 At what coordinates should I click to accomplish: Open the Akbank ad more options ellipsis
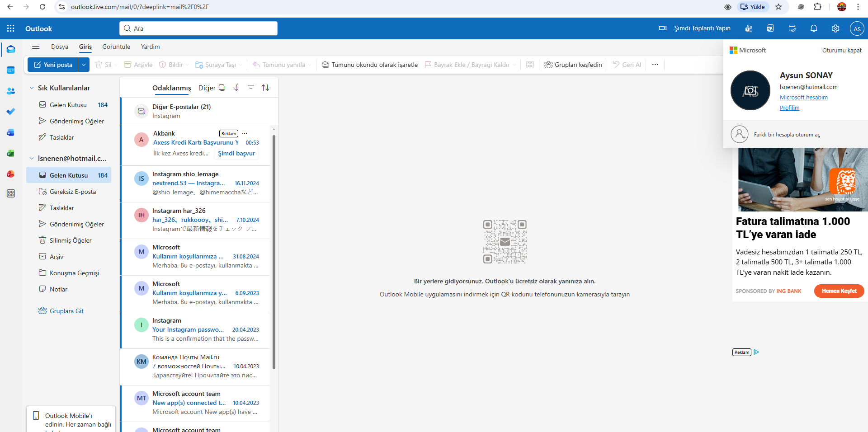(245, 133)
